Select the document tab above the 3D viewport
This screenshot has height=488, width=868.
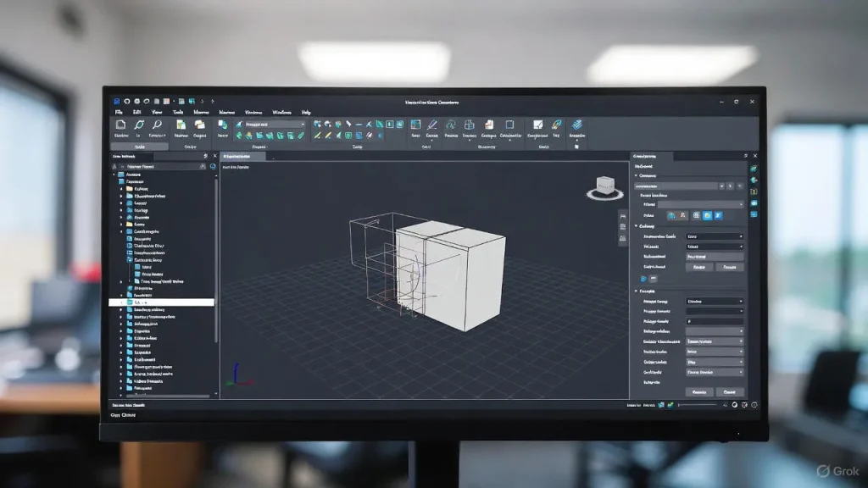coord(243,157)
